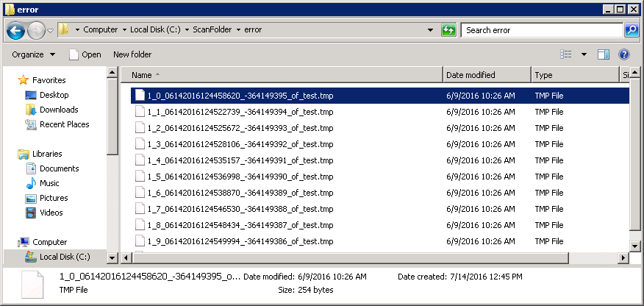The height and width of the screenshot is (306, 644).
Task: Expand the address bar history dropdown
Action: pos(430,30)
